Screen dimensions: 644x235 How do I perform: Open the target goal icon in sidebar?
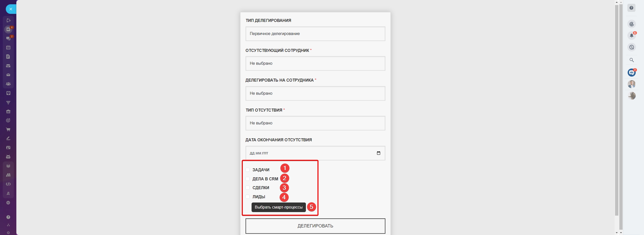[x=8, y=120]
